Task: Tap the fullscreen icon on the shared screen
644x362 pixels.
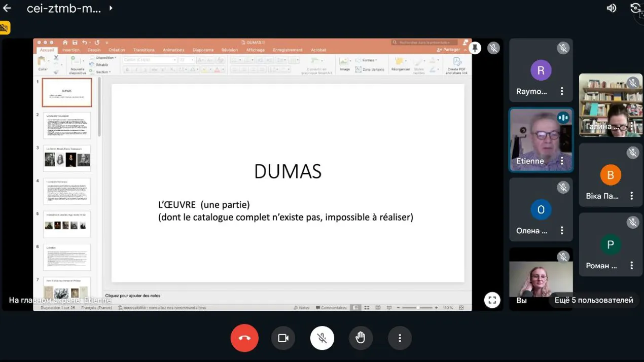Action: tap(492, 300)
